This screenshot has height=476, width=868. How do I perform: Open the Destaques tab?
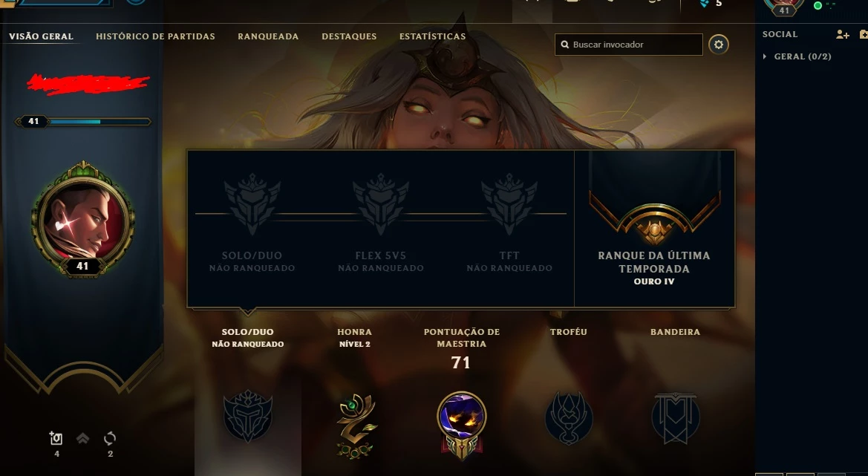click(x=349, y=36)
